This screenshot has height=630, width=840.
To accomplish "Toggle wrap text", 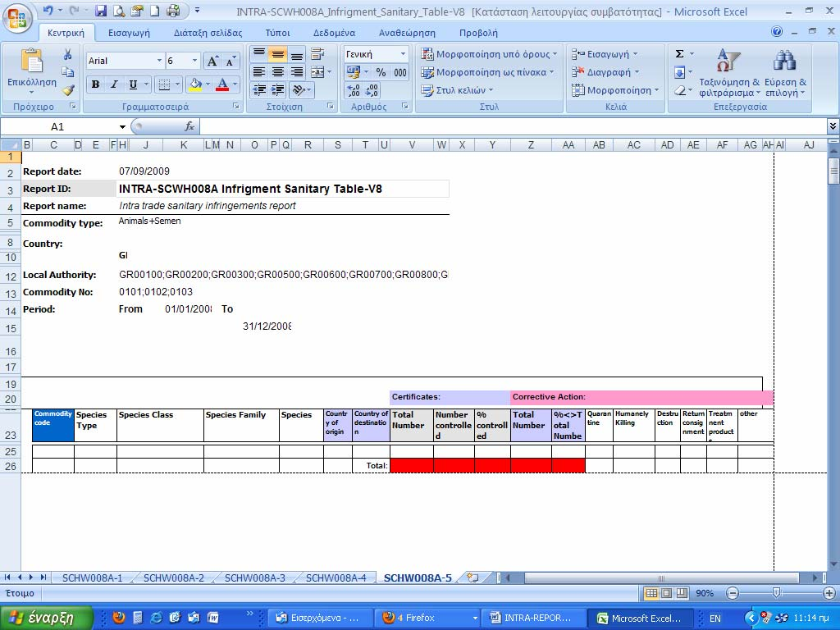I will click(317, 54).
